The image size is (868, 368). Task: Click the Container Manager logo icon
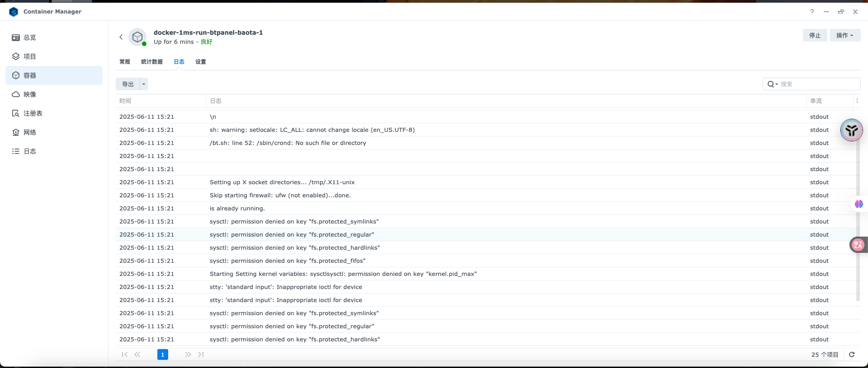[14, 12]
